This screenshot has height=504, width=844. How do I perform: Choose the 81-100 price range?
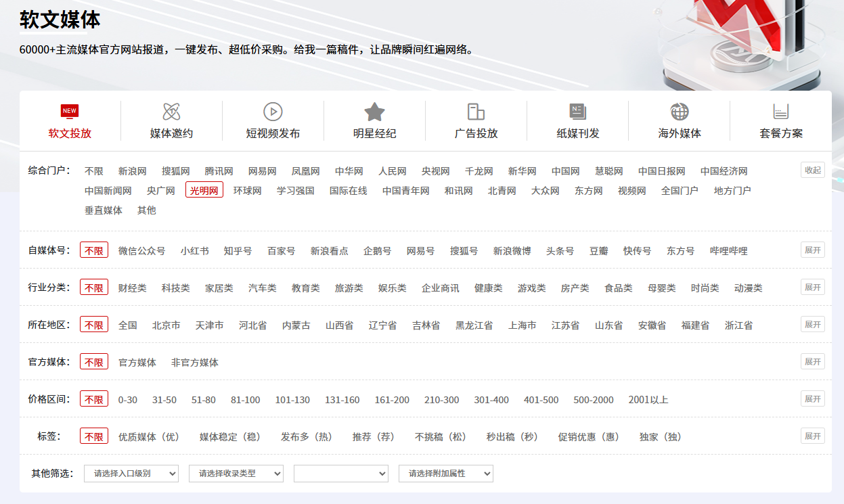245,400
